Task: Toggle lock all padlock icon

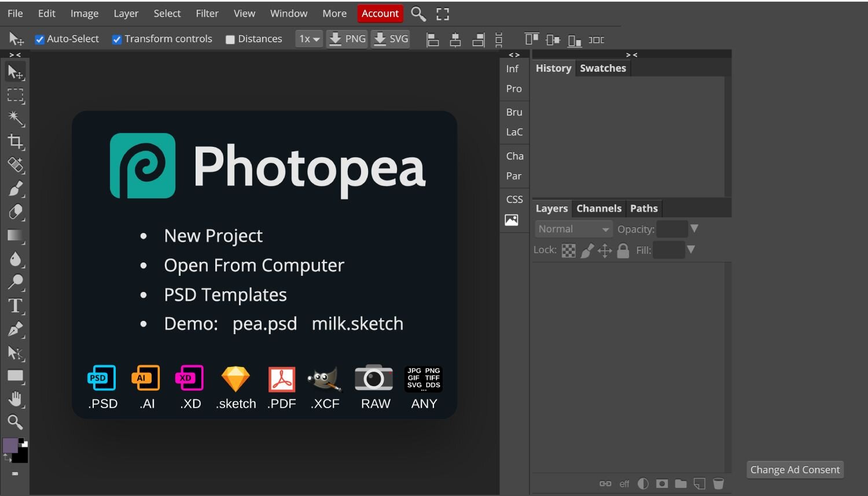Action: (x=623, y=250)
